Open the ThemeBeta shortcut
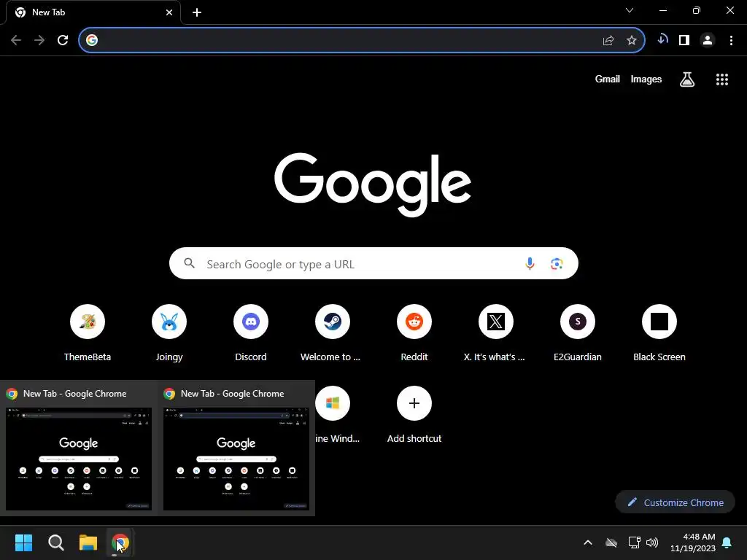Viewport: 747px width, 560px height. point(88,333)
